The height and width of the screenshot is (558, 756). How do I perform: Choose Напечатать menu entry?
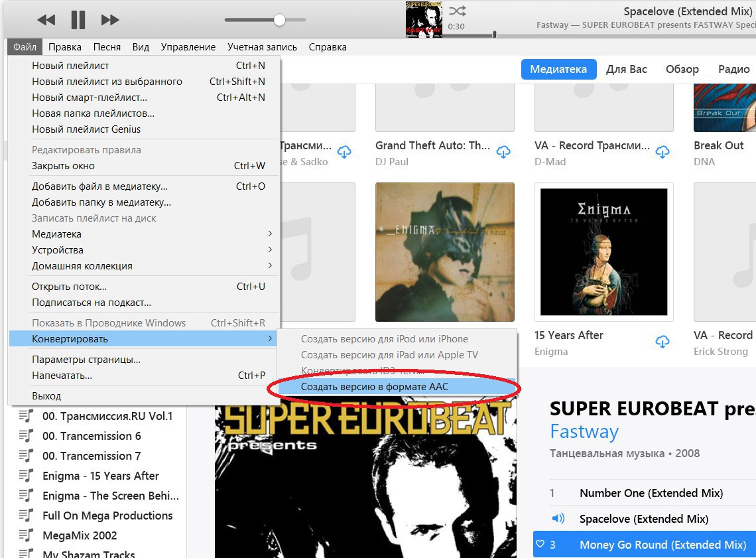144,376
